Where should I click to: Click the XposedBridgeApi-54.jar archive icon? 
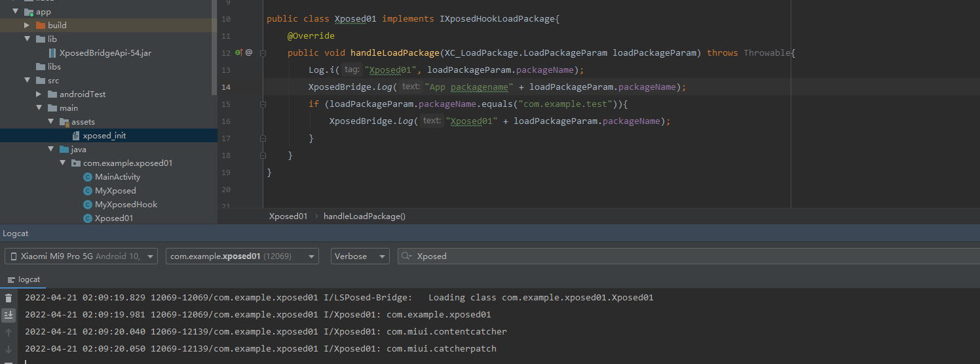(52, 53)
